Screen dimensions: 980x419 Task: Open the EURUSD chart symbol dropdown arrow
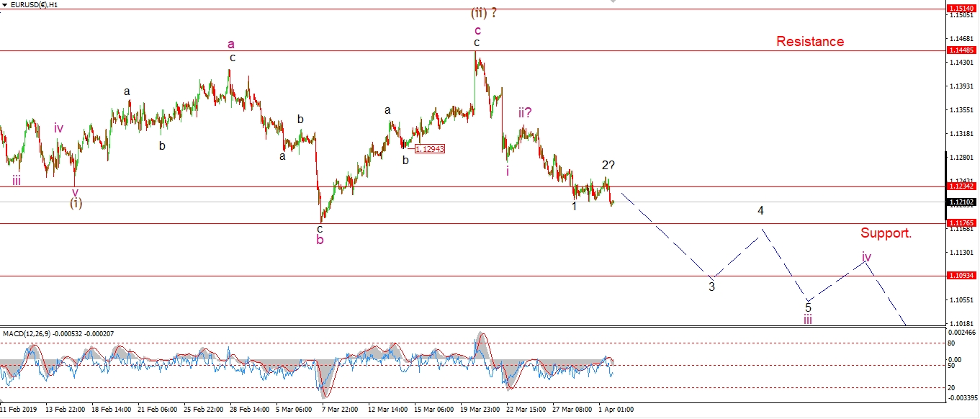[x=4, y=4]
